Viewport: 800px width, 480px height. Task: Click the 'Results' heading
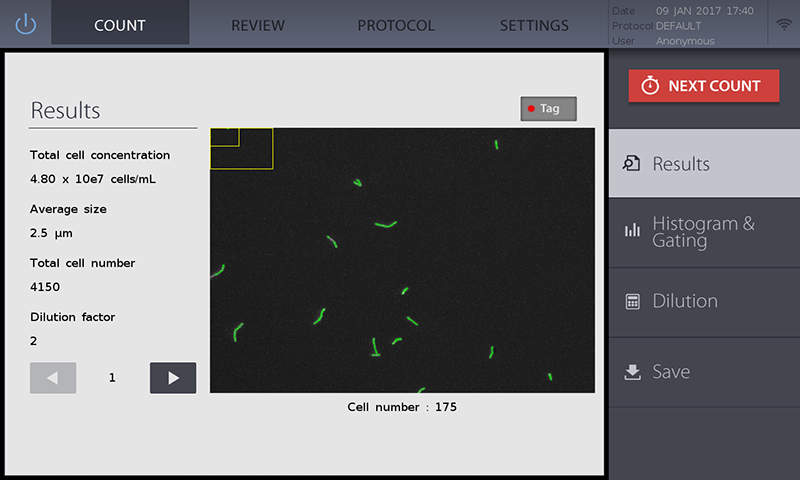point(65,110)
